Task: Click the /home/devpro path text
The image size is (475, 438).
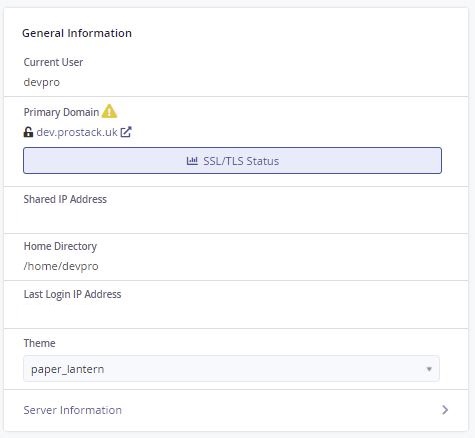Action: (61, 266)
